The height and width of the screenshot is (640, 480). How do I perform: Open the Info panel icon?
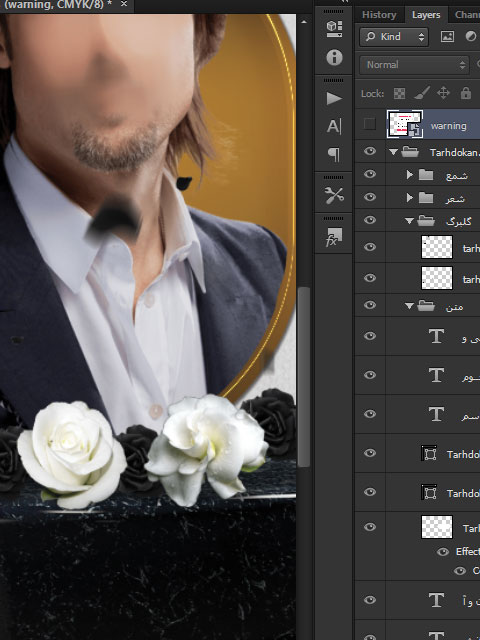point(334,58)
